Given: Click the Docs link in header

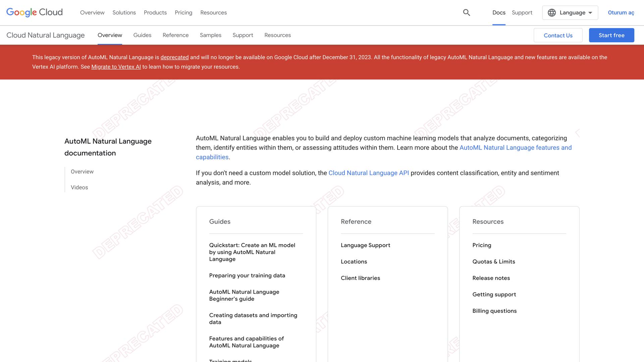Looking at the screenshot, I should 498,12.
